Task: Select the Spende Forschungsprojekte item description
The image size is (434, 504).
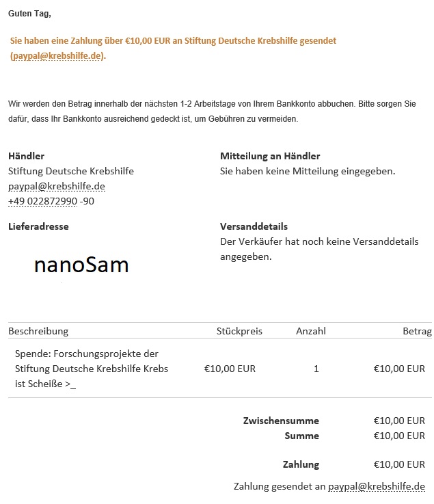Action: (92, 369)
